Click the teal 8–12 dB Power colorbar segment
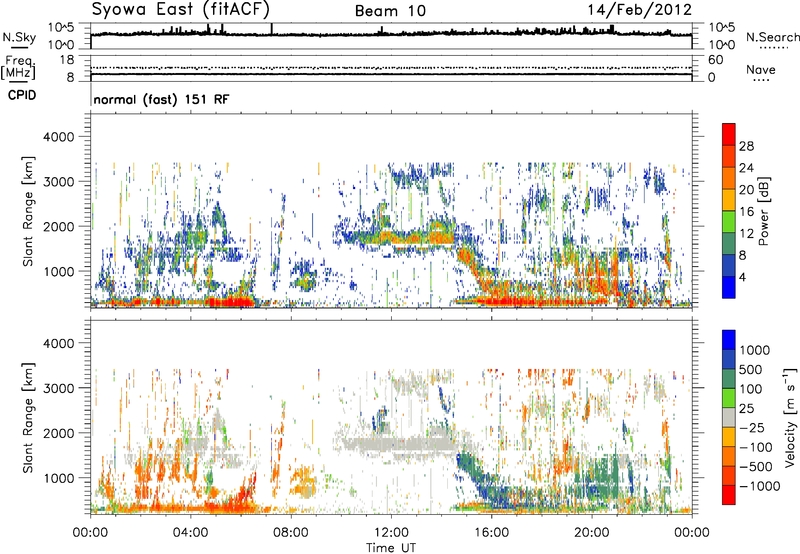This screenshot has width=800, height=554. coord(729,243)
